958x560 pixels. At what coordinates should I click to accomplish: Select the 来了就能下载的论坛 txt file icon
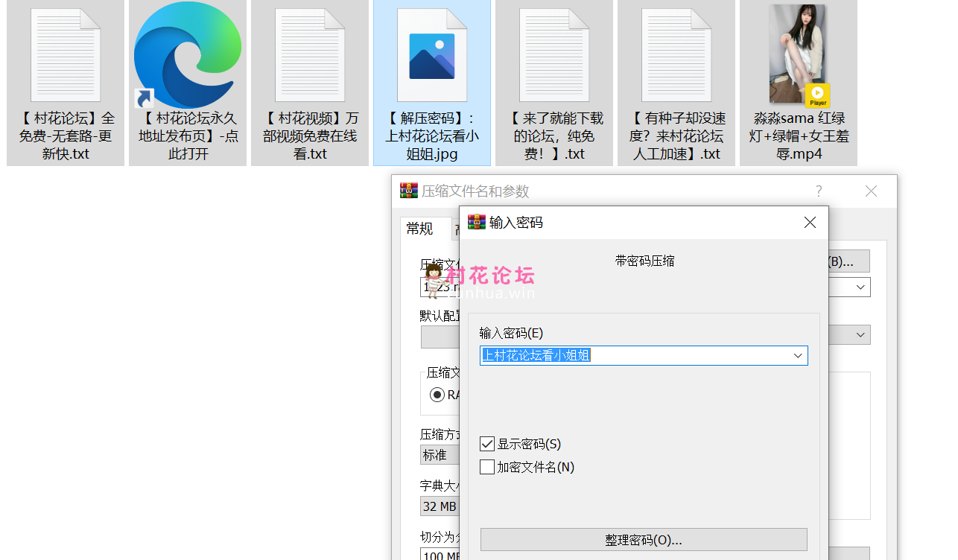tap(554, 55)
